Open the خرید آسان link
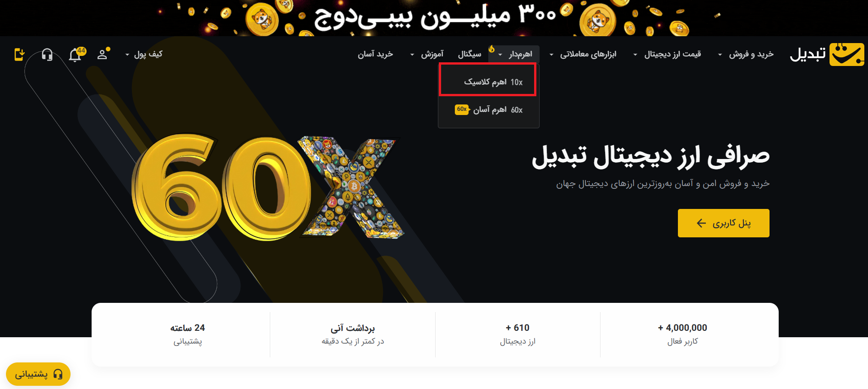Image resolution: width=868 pixels, height=389 pixels. tap(376, 55)
